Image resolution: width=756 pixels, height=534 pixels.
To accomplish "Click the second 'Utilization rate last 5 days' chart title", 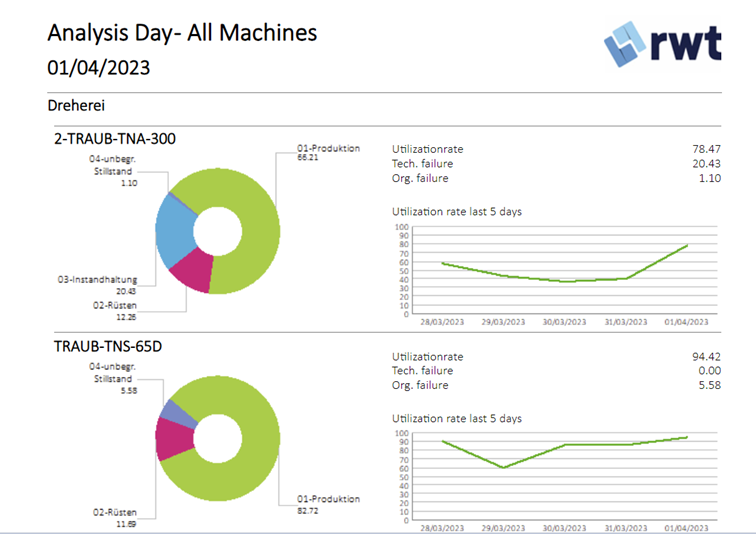I will 457,418.
